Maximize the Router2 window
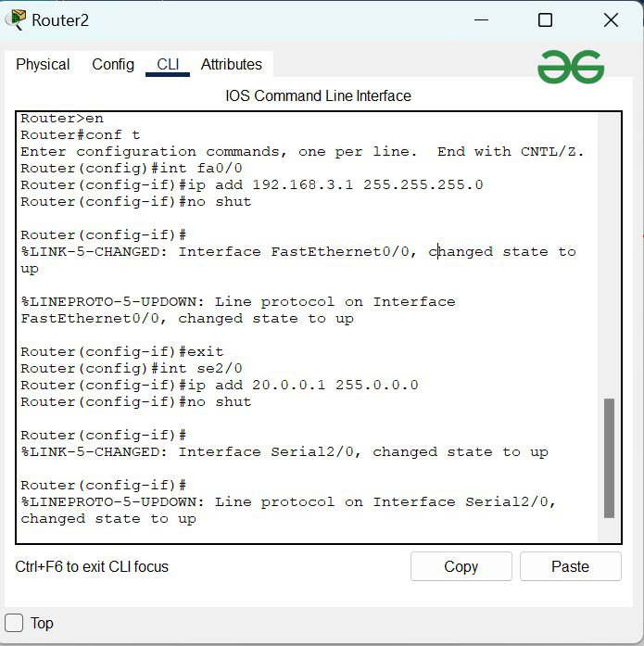The height and width of the screenshot is (646, 644). pyautogui.click(x=545, y=20)
